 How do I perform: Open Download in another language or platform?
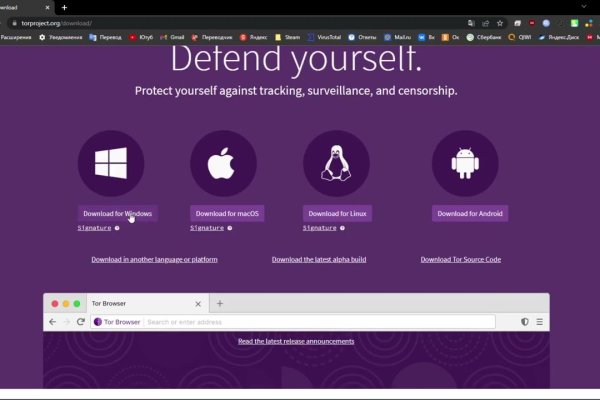tap(154, 259)
